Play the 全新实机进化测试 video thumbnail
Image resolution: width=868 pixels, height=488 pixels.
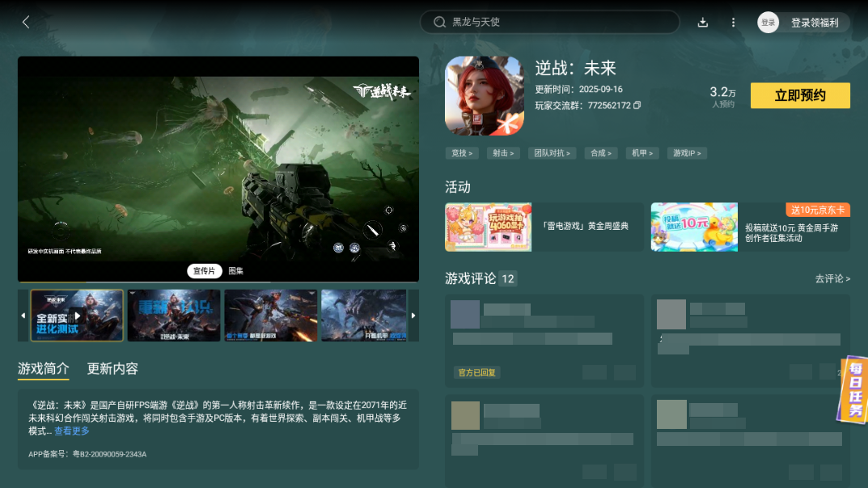click(77, 316)
